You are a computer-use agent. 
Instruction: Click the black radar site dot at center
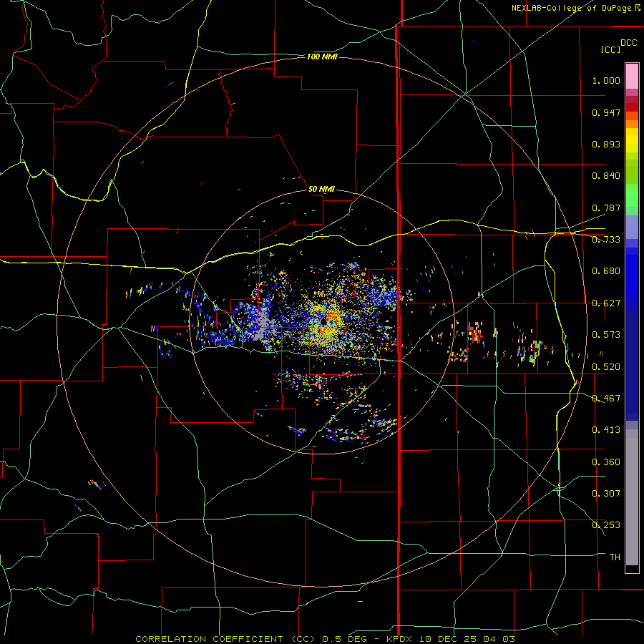(x=323, y=322)
